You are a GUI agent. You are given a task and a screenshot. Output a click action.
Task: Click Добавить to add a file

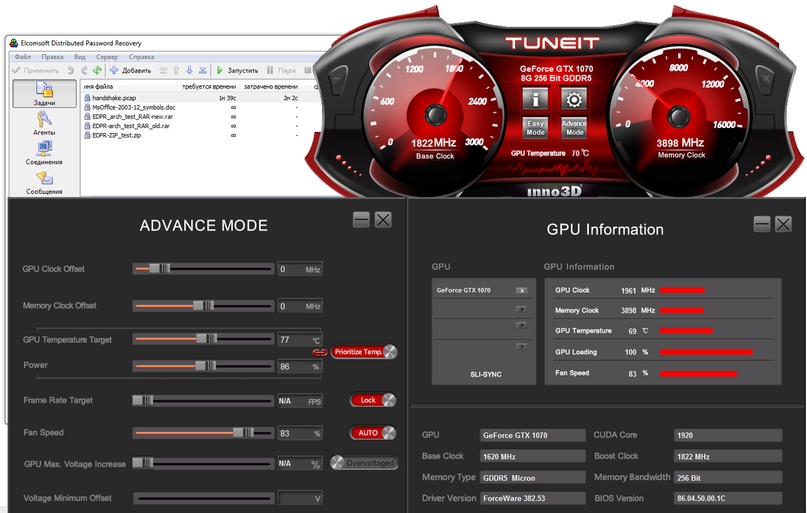point(130,70)
